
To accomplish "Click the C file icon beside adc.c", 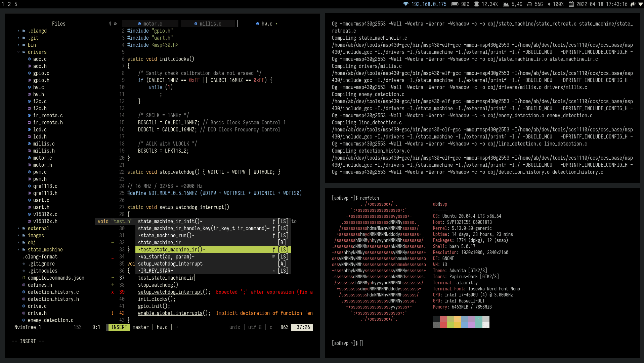I will pyautogui.click(x=29, y=59).
